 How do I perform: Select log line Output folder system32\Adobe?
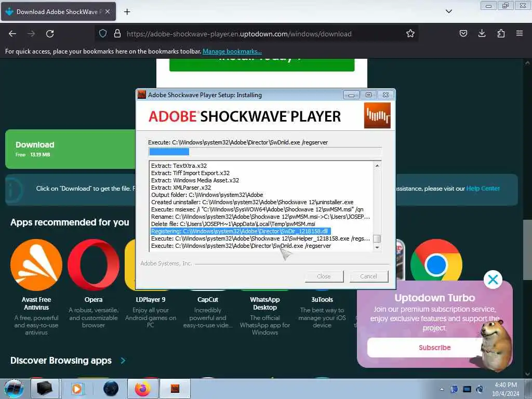[207, 195]
